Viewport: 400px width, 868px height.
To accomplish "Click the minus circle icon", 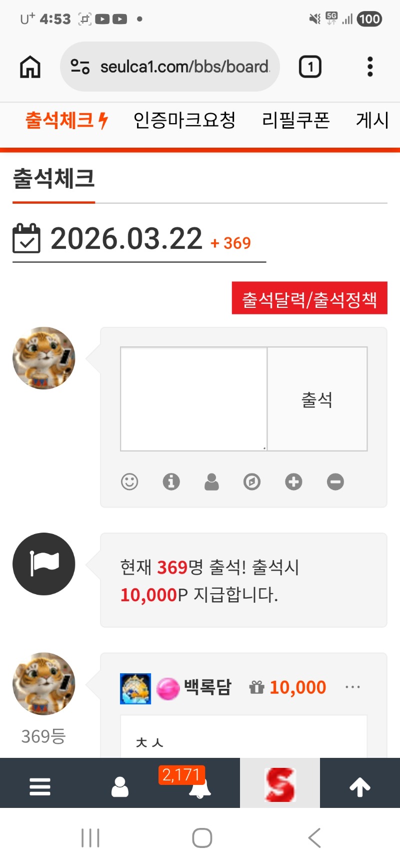I will tap(335, 482).
